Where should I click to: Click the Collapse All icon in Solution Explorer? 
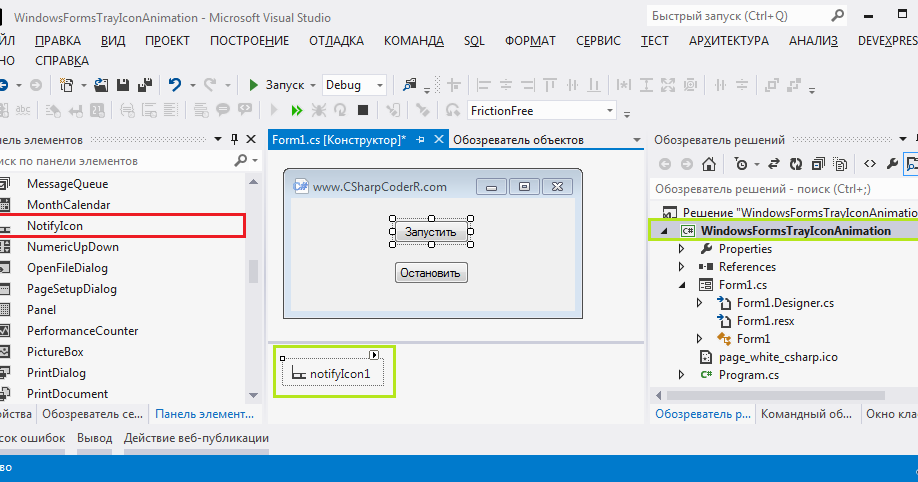click(818, 165)
